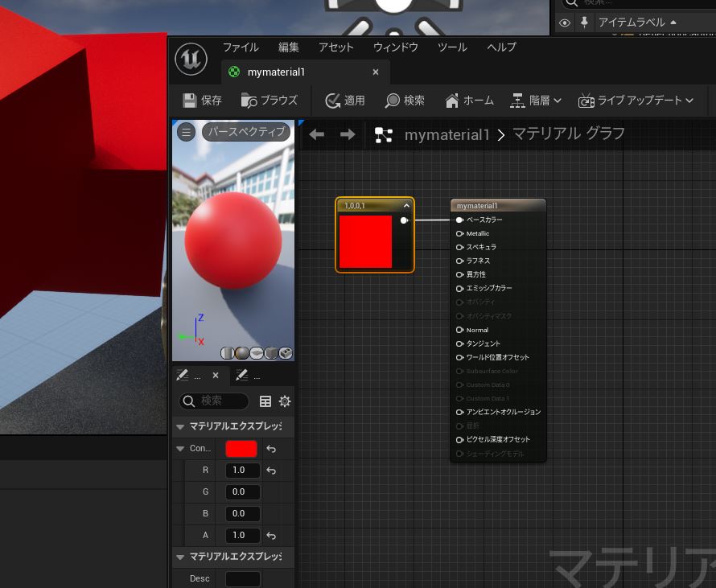716x588 pixels.
Task: Click the R value field
Action: [243, 471]
